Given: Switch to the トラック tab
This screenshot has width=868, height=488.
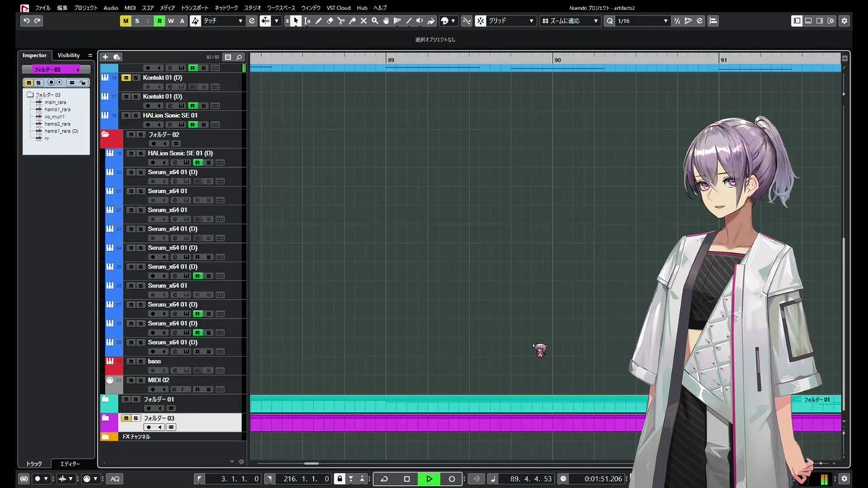Looking at the screenshot, I should click(34, 463).
